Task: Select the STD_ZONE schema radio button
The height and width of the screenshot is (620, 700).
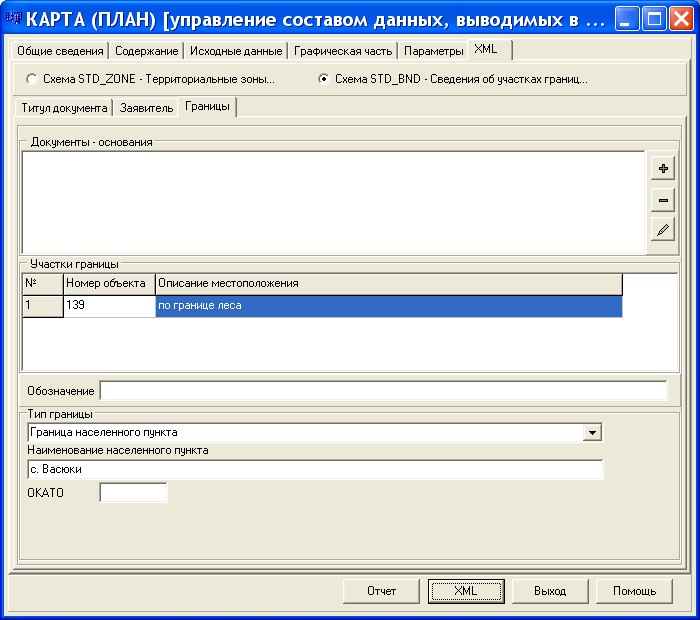Action: (x=32, y=78)
